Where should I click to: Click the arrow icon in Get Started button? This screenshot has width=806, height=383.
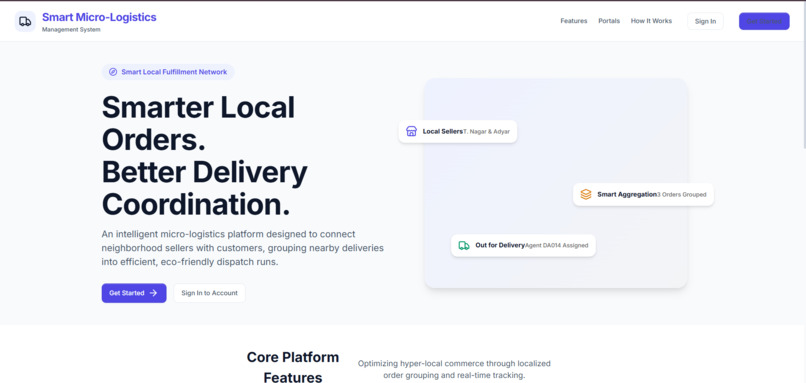[x=153, y=293]
